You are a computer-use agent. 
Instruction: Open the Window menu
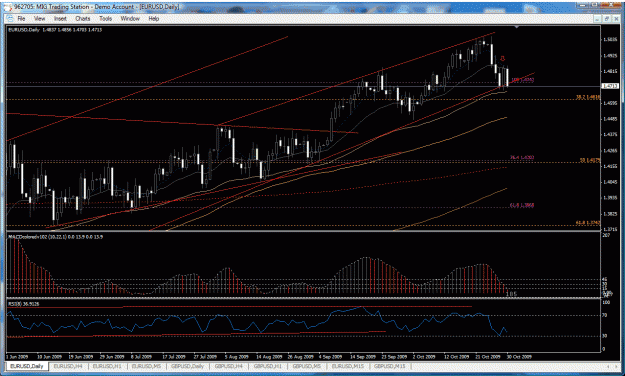point(130,19)
